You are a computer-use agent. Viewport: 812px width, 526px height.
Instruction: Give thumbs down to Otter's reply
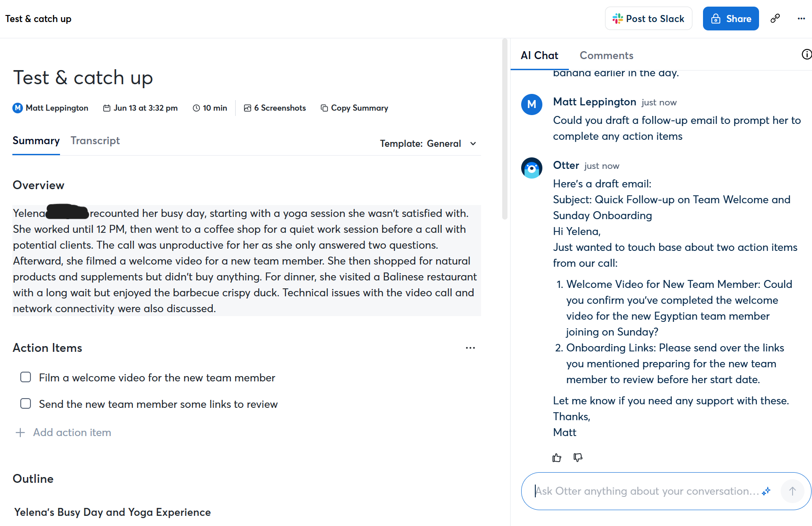click(578, 458)
